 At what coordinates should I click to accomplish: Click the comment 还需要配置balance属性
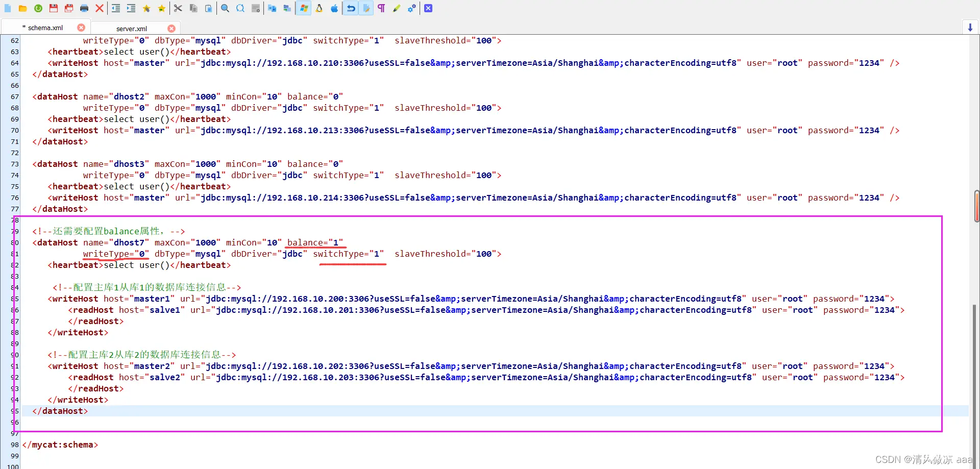pyautogui.click(x=109, y=231)
